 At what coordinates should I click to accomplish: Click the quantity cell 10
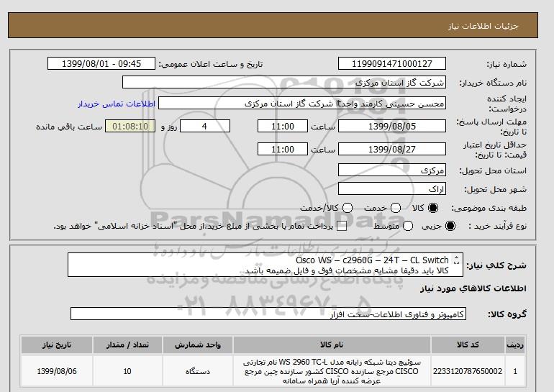coord(127,371)
